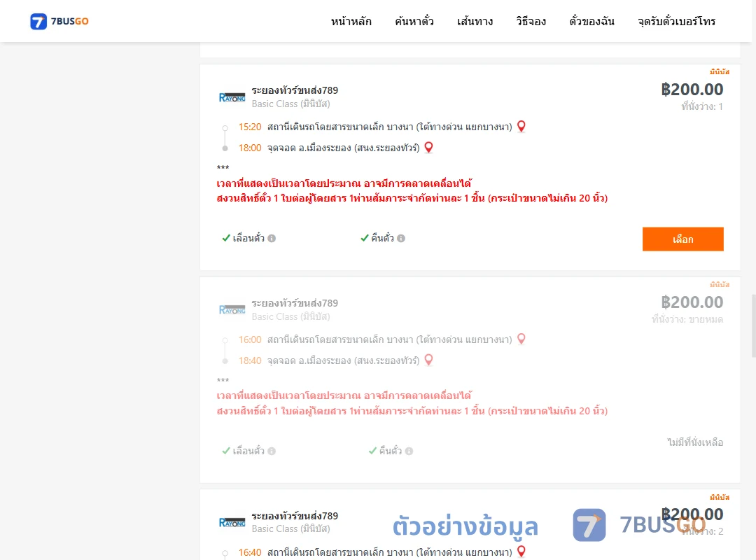Click the green checkmark beside เลื่อนตั๋ว on 15:20 trip
Viewport: 756px width, 560px height.
pos(226,238)
